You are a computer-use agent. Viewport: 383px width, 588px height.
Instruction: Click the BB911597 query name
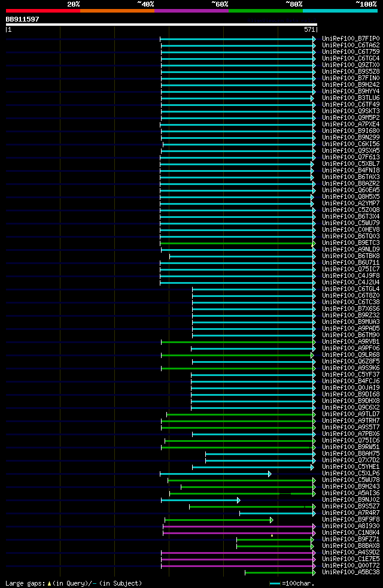click(x=23, y=19)
